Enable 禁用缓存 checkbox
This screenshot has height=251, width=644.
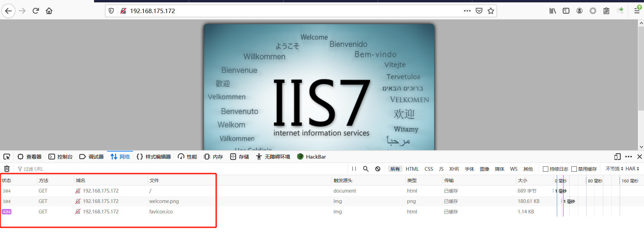(574, 169)
